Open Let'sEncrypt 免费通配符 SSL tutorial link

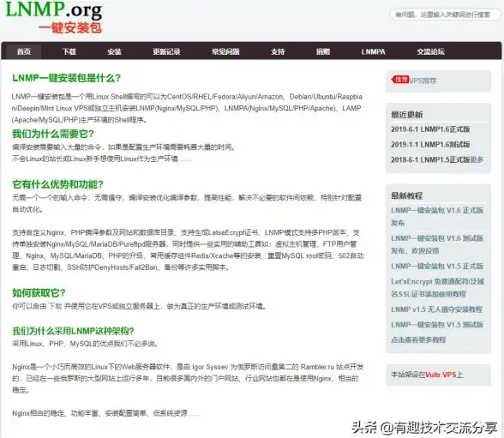click(437, 288)
